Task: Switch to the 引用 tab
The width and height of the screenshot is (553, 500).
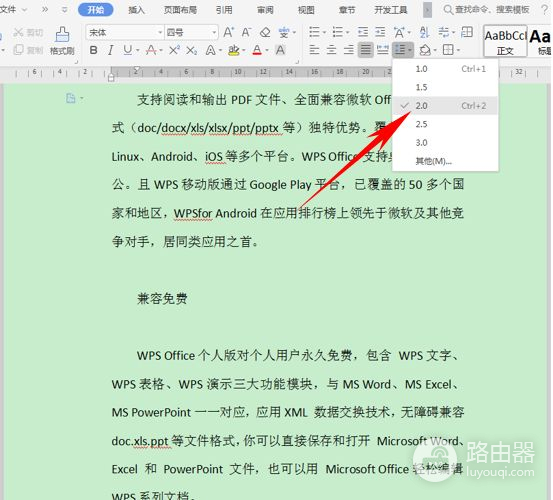Action: pos(224,10)
